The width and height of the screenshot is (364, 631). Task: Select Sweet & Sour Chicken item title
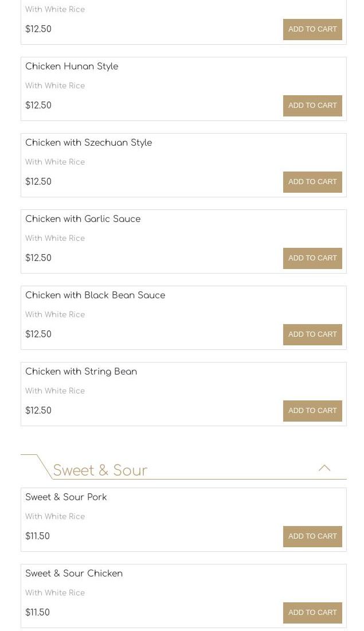(74, 574)
